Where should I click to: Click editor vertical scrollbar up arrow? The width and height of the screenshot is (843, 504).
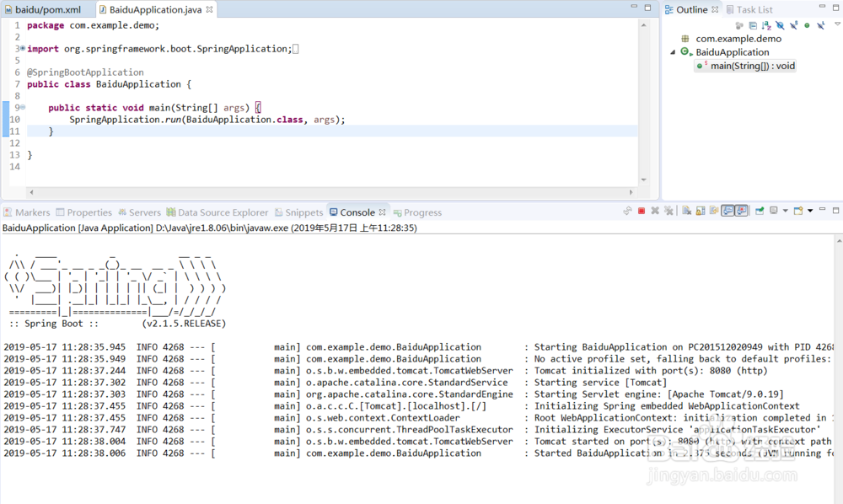[x=643, y=25]
